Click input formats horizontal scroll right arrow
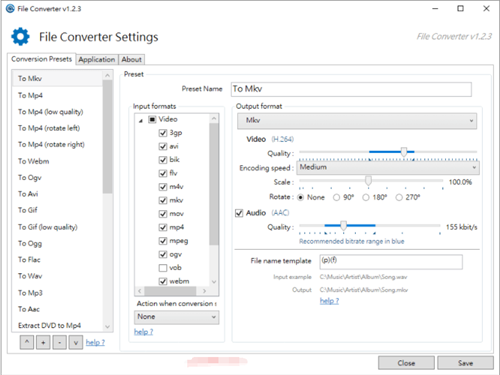Viewport: 500px width, 375px height. click(x=205, y=291)
